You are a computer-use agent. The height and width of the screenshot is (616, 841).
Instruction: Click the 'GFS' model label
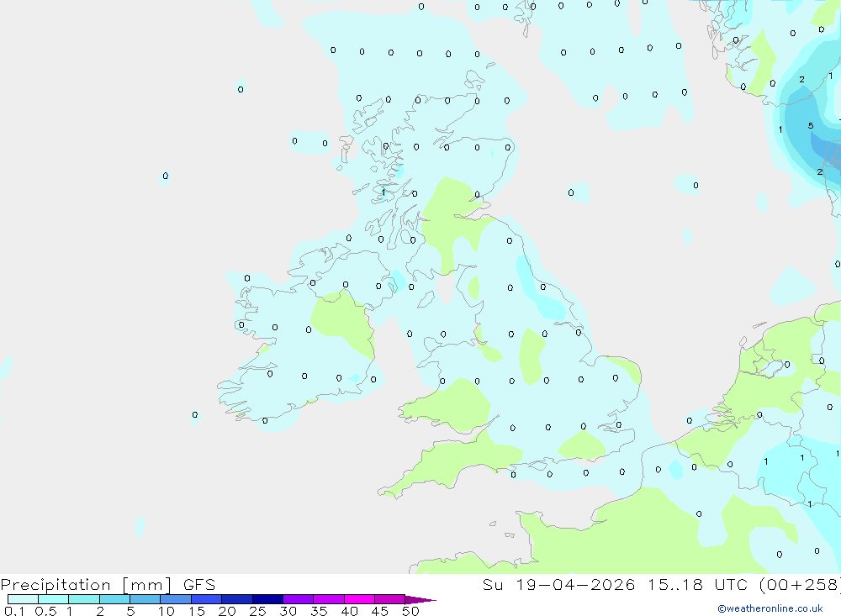point(199,585)
